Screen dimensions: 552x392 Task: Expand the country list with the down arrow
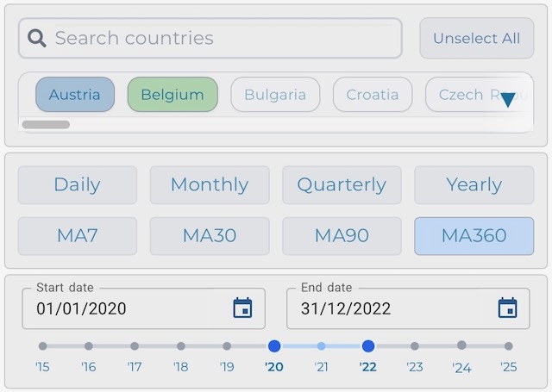(x=508, y=100)
